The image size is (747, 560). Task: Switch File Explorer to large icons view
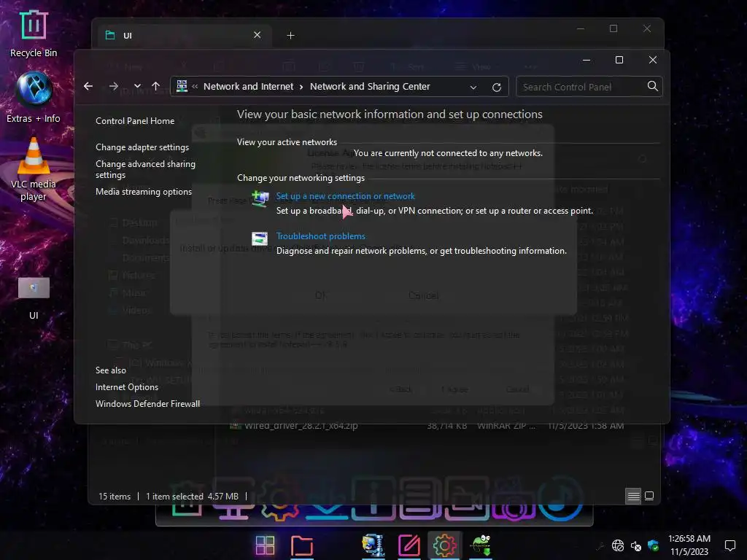tap(649, 496)
